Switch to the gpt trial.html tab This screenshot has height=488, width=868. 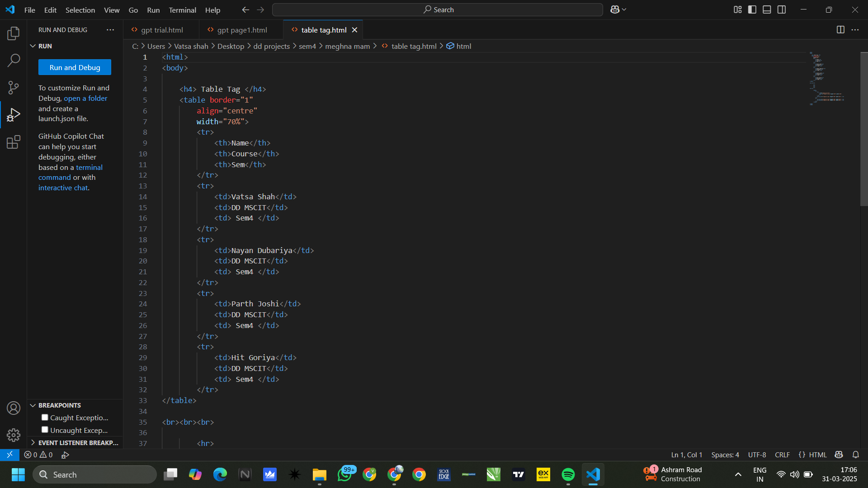click(x=161, y=30)
